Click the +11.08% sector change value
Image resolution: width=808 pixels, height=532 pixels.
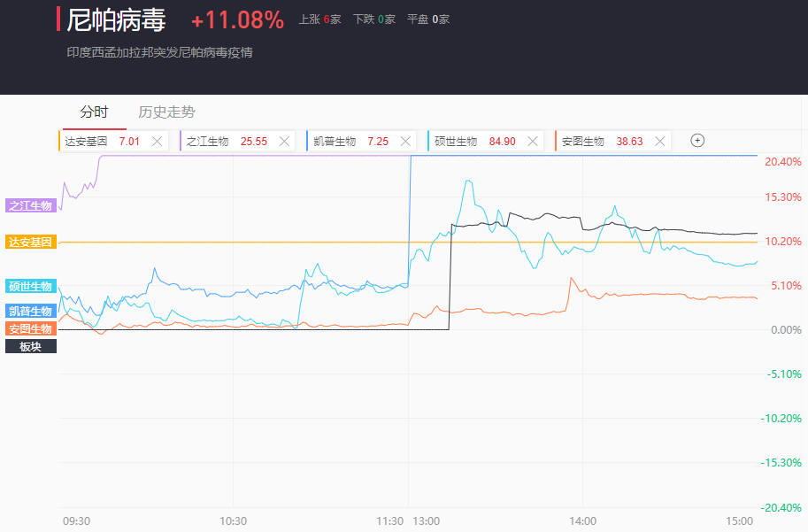tap(237, 19)
